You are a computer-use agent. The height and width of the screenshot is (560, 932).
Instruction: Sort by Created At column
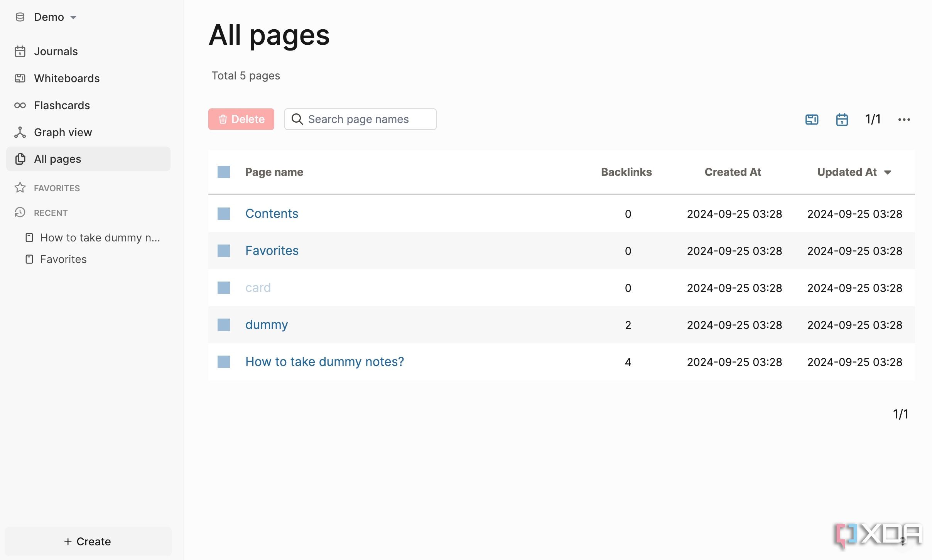[x=733, y=172]
